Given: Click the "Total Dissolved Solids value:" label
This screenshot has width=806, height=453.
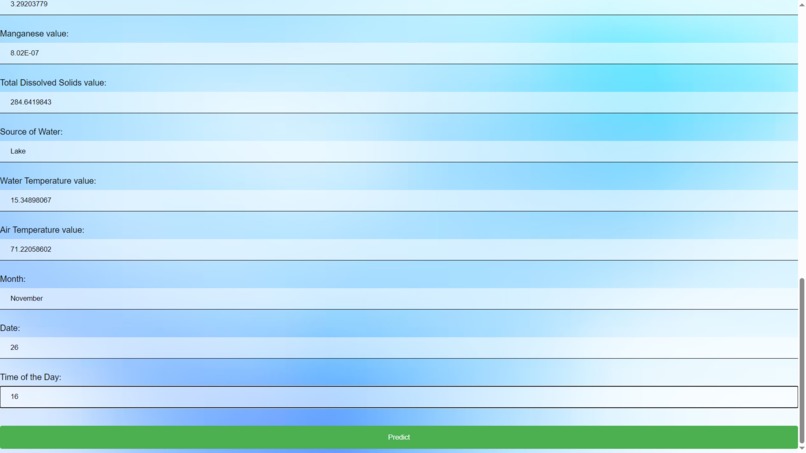Looking at the screenshot, I should click(53, 83).
